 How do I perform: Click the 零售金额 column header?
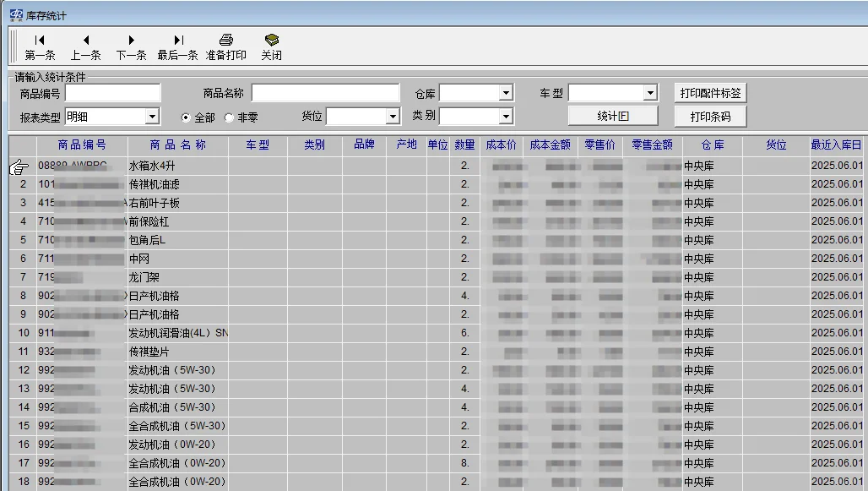(652, 145)
